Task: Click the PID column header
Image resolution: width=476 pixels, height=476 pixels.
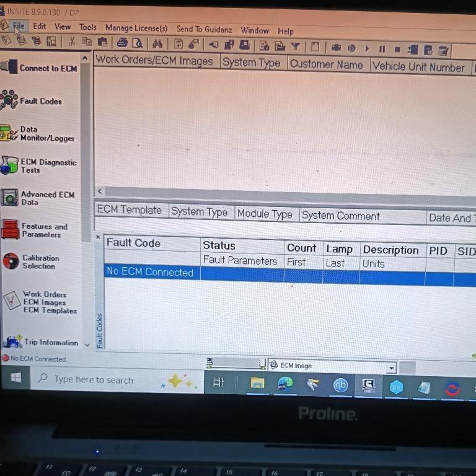Action: pyautogui.click(x=440, y=251)
